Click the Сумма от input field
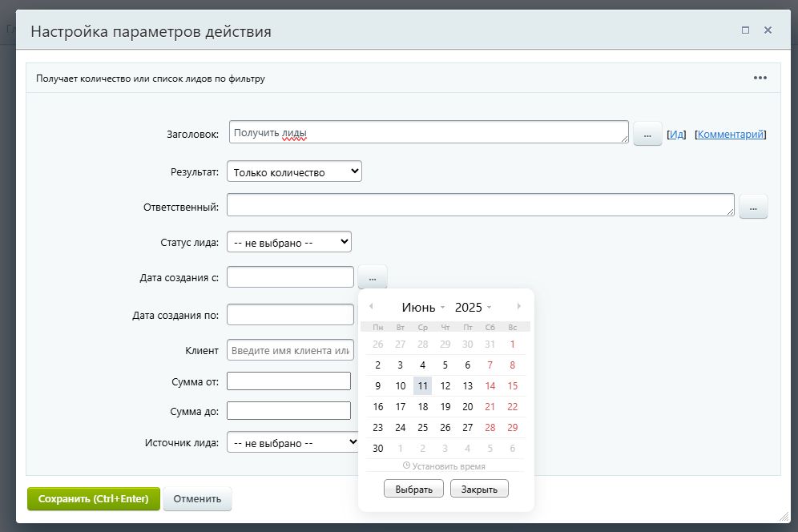This screenshot has height=532, width=798. pos(288,381)
